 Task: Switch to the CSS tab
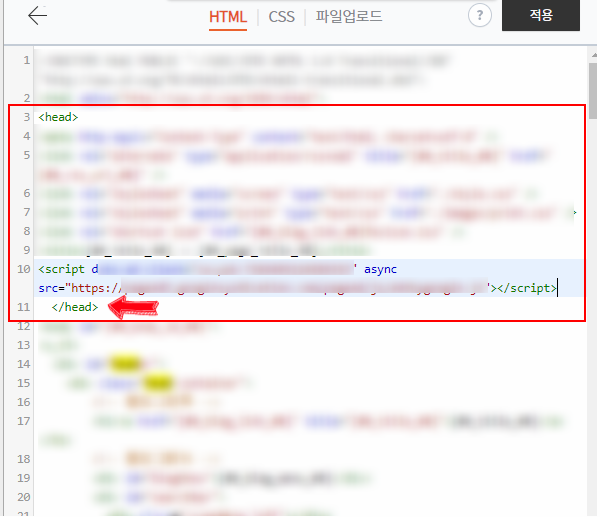[x=282, y=17]
